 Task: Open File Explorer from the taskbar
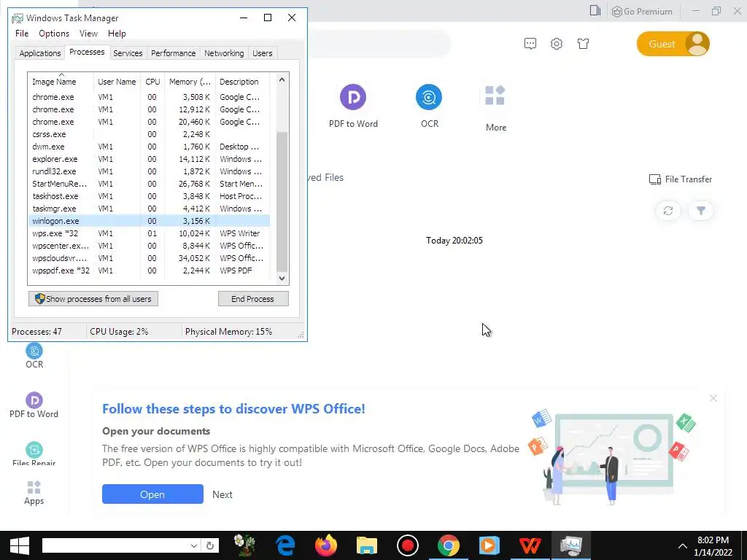[366, 545]
